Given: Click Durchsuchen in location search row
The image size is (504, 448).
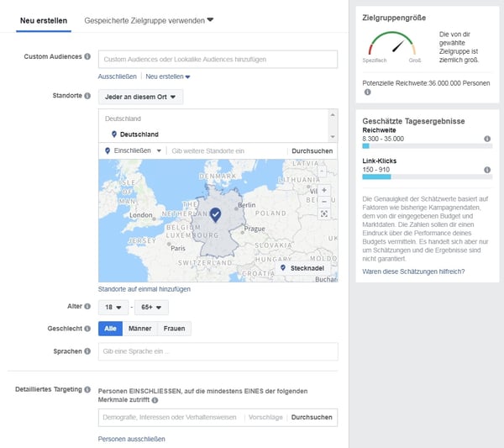Looking at the screenshot, I should click(312, 150).
